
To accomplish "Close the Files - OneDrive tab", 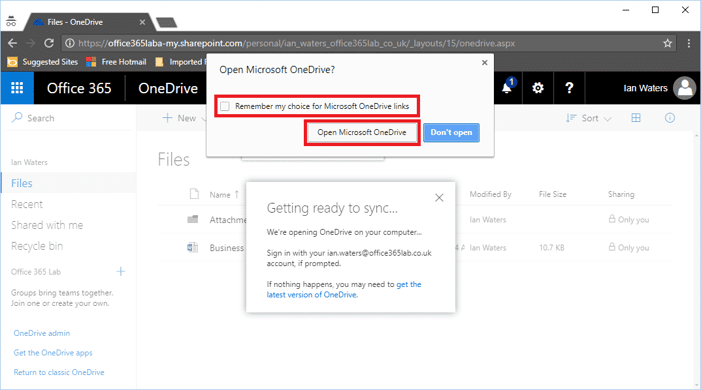I will [x=142, y=22].
